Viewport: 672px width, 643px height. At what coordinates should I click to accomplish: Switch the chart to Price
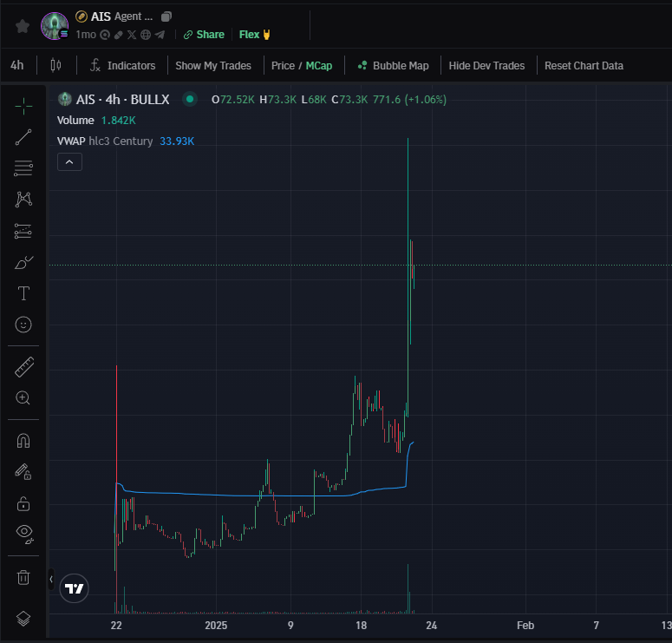click(283, 66)
